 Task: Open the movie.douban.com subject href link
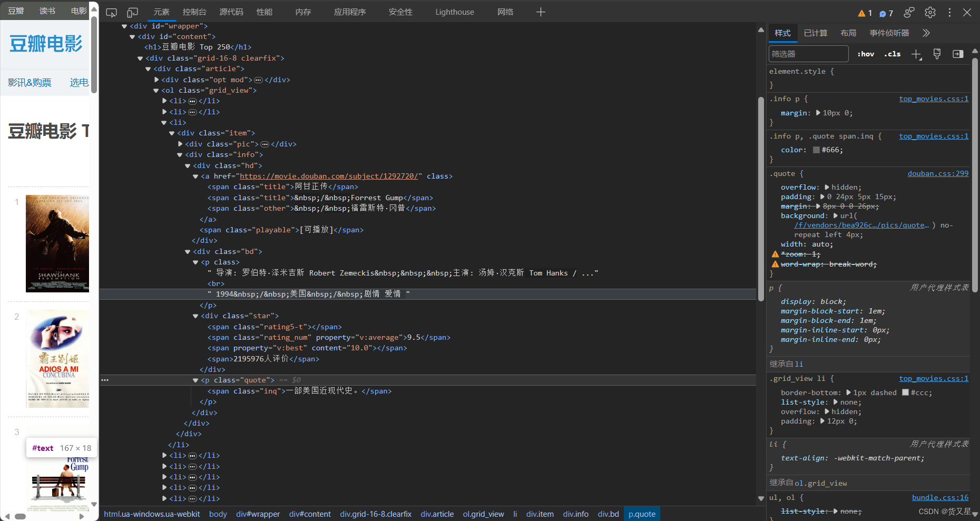pyautogui.click(x=329, y=176)
